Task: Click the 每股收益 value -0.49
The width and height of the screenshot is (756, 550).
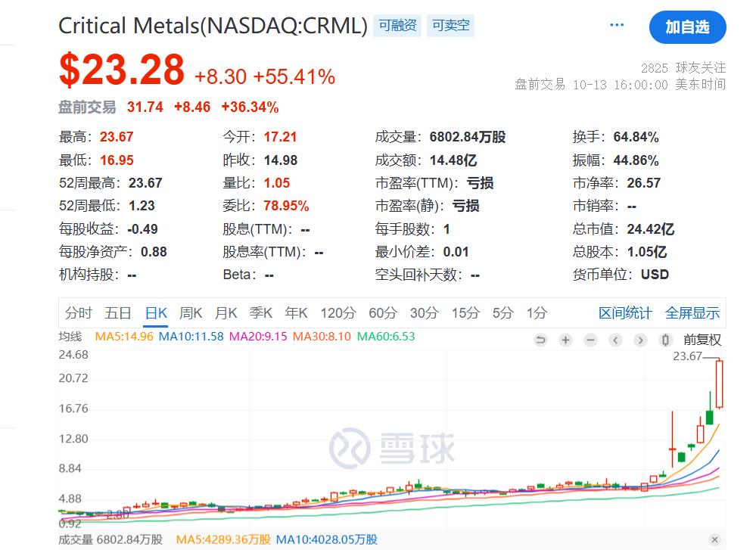Action: pyautogui.click(x=142, y=229)
